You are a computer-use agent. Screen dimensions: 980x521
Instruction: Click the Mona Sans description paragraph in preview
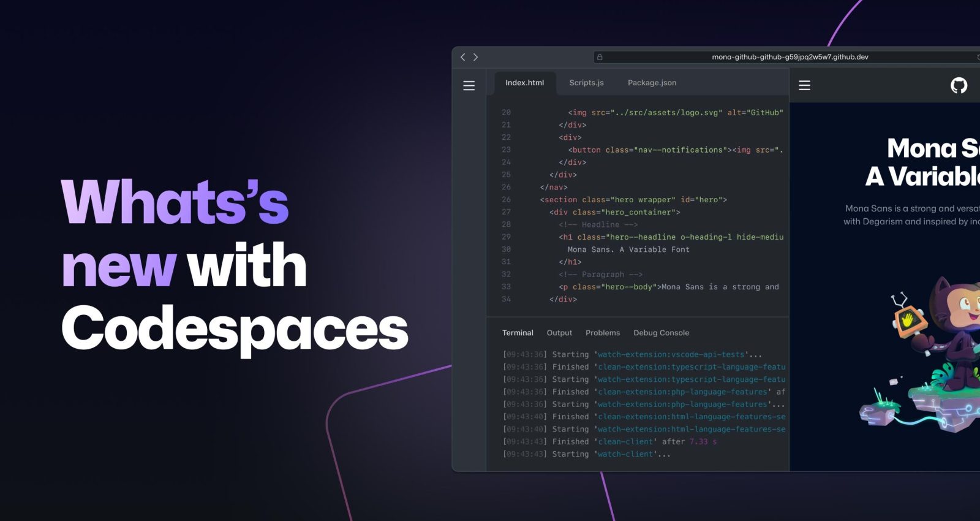911,215
